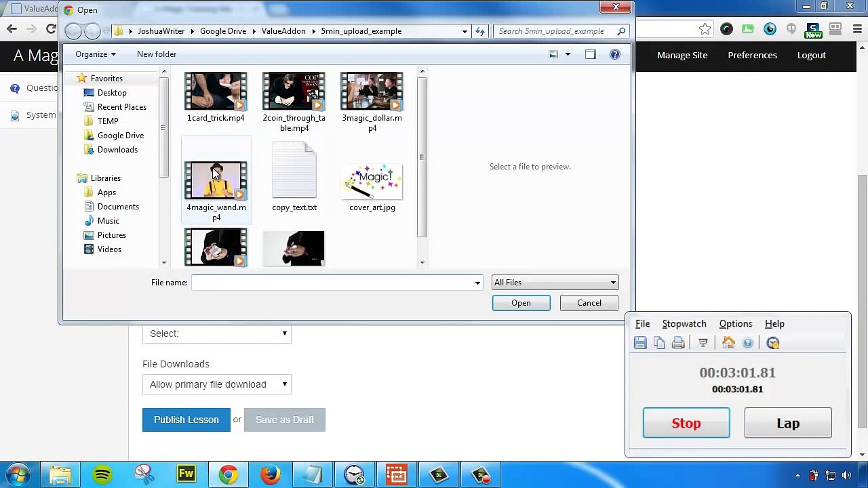This screenshot has height=488, width=868.
Task: Select the copy_text.txt file
Action: [x=294, y=178]
